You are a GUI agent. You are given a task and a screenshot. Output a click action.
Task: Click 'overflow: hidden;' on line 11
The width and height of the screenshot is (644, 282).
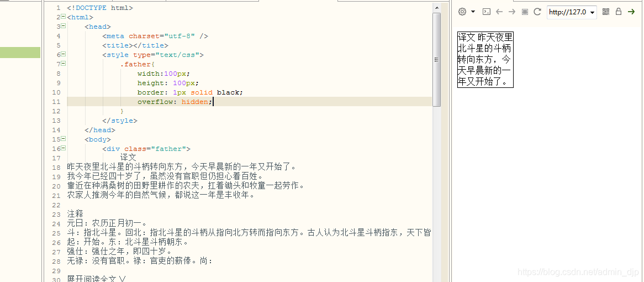click(175, 102)
